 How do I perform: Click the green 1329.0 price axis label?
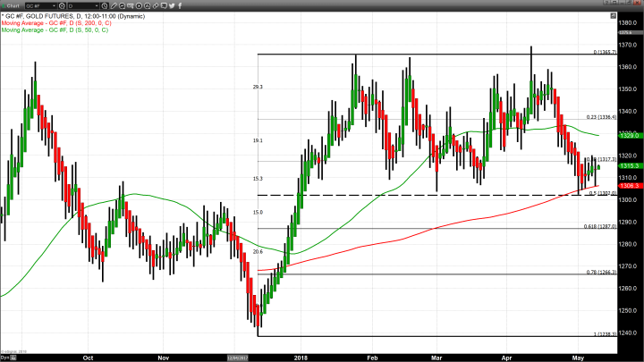click(627, 135)
